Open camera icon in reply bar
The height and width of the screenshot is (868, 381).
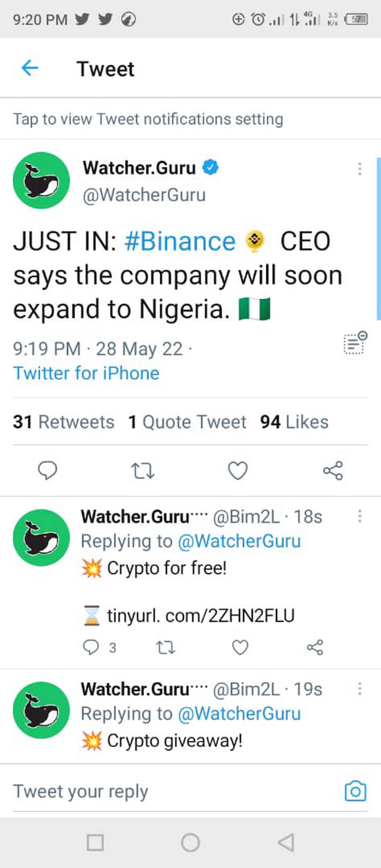(355, 791)
